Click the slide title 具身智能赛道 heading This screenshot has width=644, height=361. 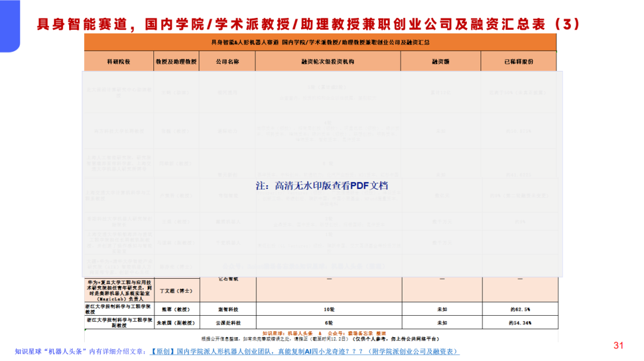click(308, 24)
